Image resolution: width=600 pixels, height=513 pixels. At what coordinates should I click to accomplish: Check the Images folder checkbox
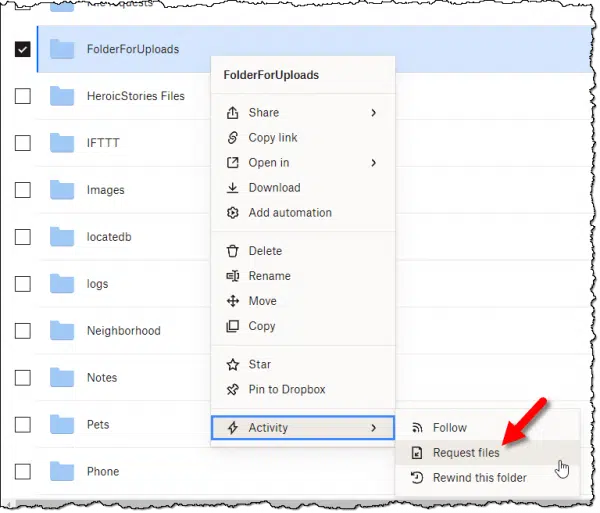click(x=23, y=190)
